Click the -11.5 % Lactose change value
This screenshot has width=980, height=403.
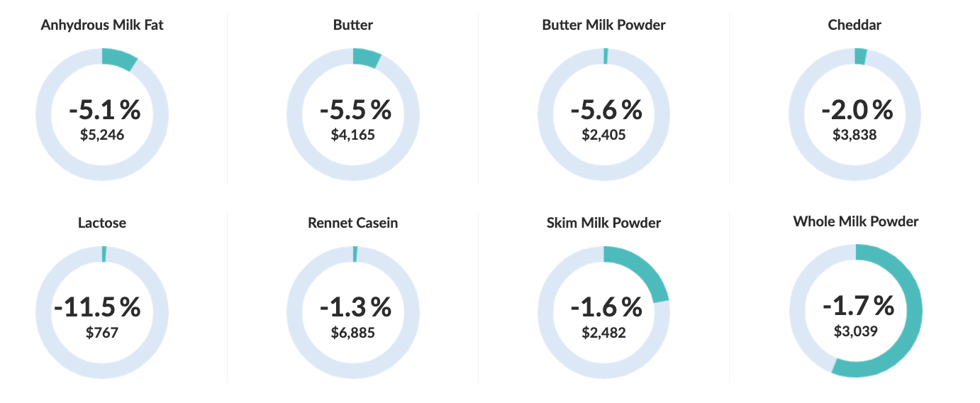(97, 307)
